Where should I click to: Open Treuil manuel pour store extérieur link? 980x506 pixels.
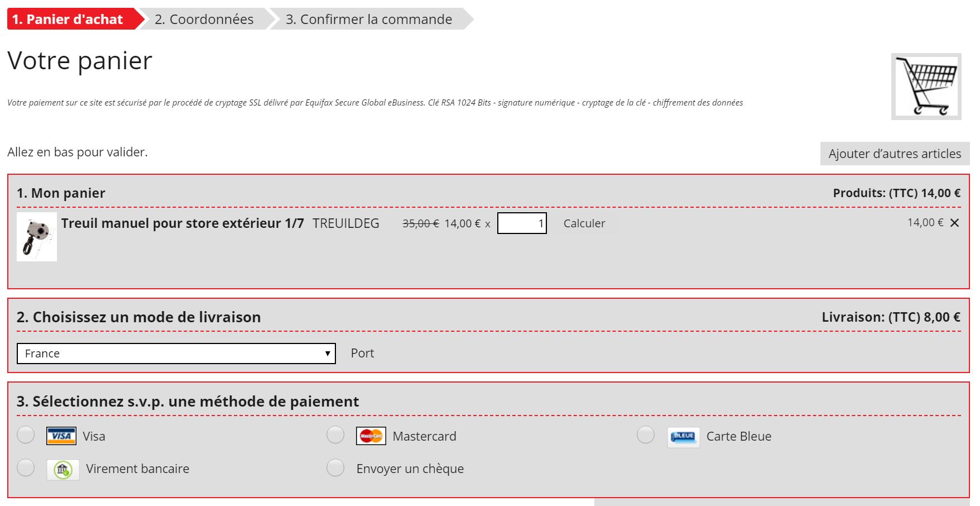point(182,223)
